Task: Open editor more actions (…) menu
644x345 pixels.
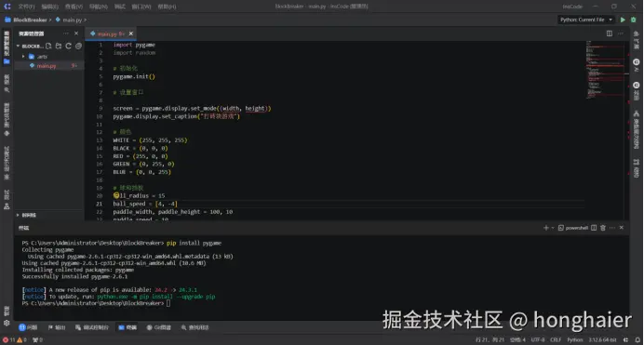Action: point(621,33)
